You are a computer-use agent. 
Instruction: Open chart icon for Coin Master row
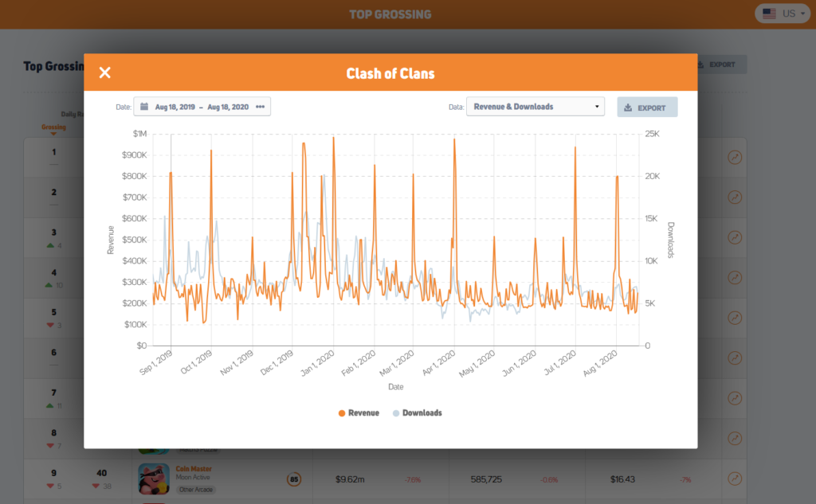[734, 478]
